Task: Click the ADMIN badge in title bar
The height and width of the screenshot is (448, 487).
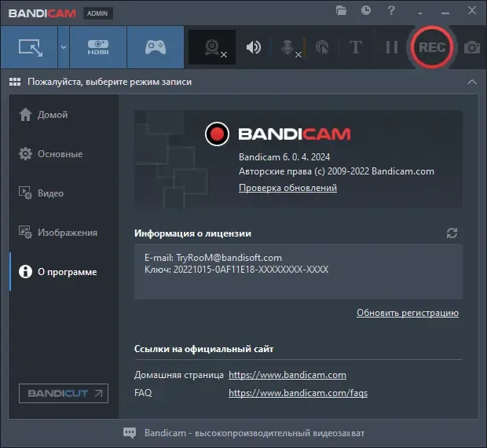Action: (x=98, y=13)
